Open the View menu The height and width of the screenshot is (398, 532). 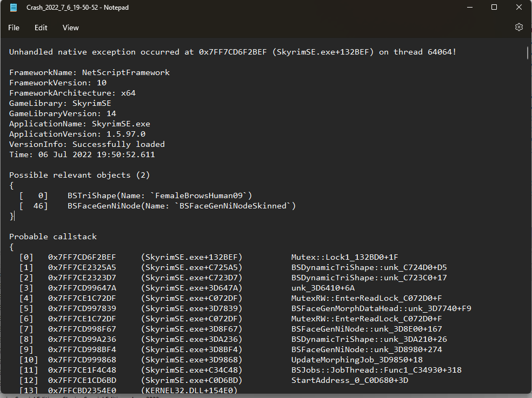pyautogui.click(x=71, y=28)
